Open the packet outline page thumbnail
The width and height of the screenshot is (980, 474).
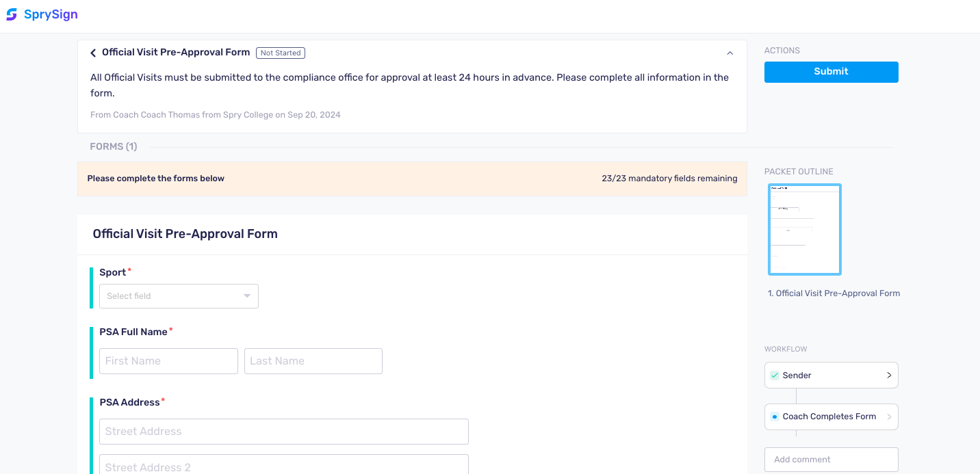[805, 230]
